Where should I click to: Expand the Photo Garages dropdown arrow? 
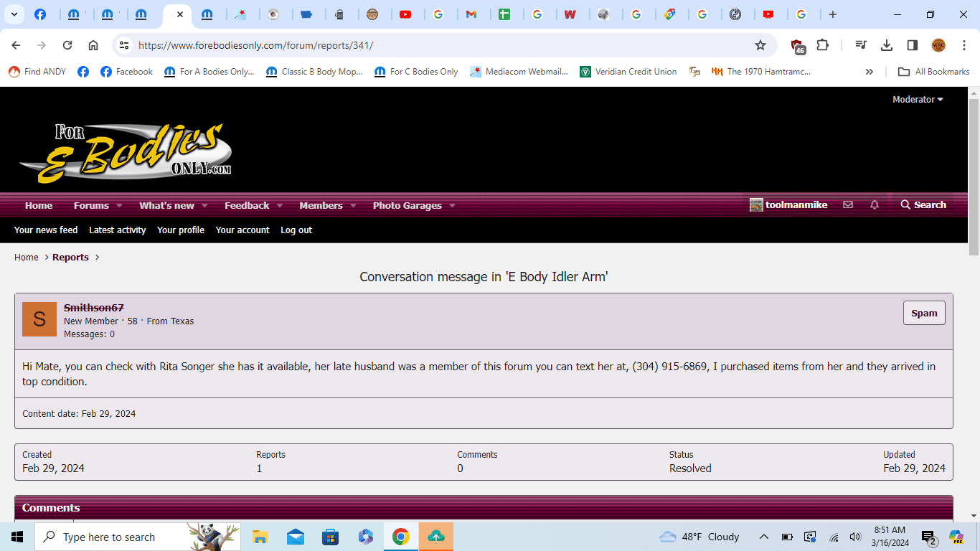[x=452, y=206]
